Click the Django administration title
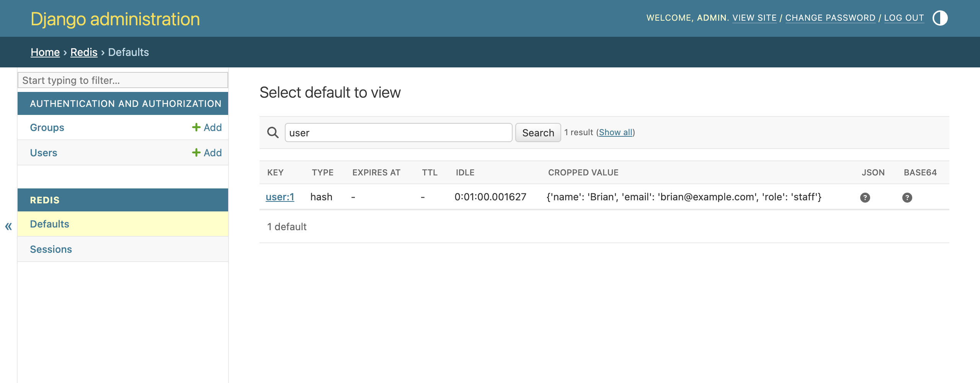The width and height of the screenshot is (980, 383). (x=115, y=19)
